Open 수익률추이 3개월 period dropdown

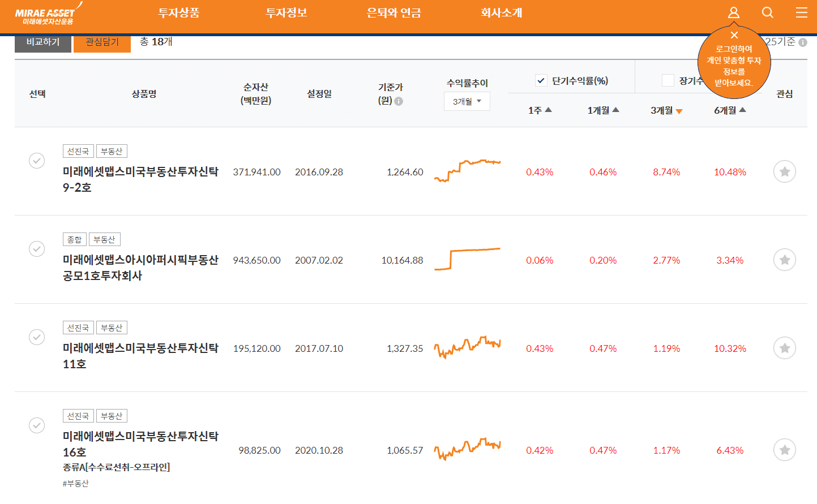[x=467, y=101]
